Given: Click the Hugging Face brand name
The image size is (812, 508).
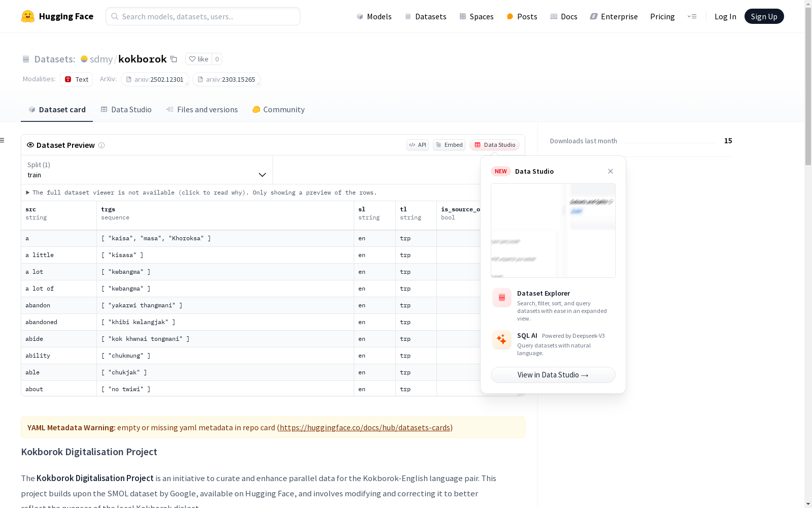Looking at the screenshot, I should click(x=66, y=16).
